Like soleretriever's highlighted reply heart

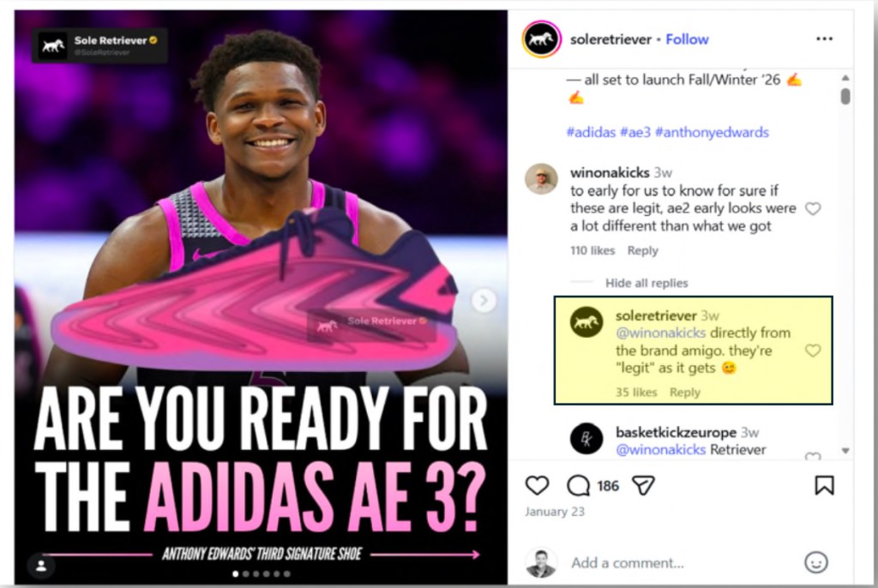(813, 351)
